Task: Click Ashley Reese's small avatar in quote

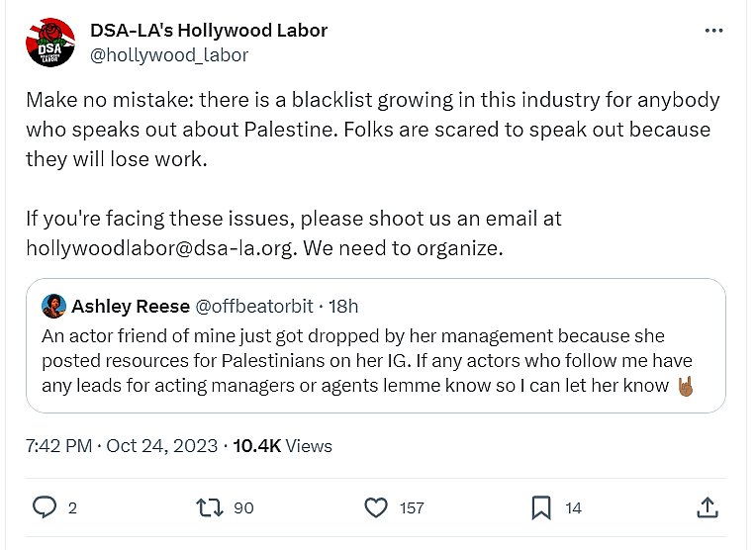Action: pyautogui.click(x=53, y=306)
